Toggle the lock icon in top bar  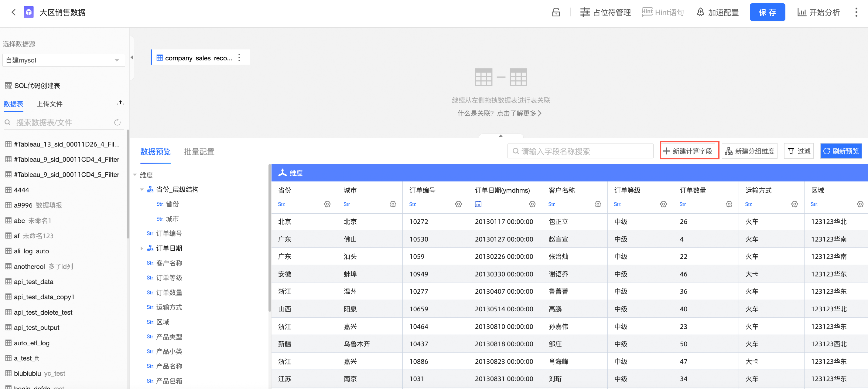click(556, 12)
